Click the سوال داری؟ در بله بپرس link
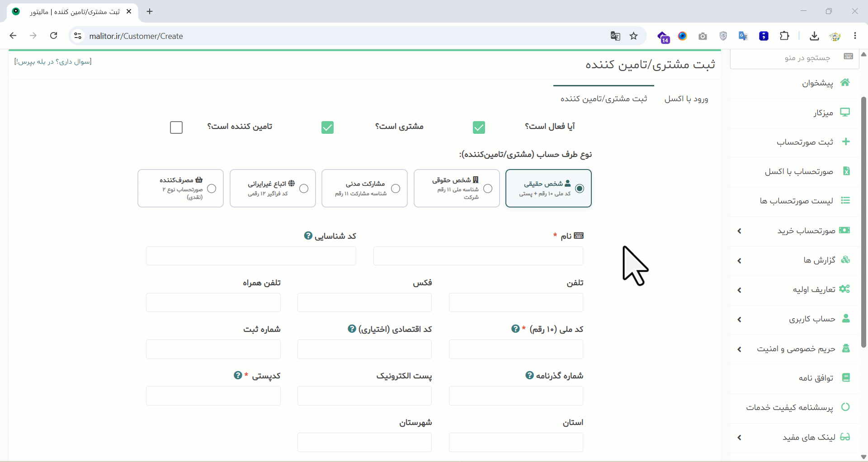The width and height of the screenshot is (868, 462). coord(53,61)
